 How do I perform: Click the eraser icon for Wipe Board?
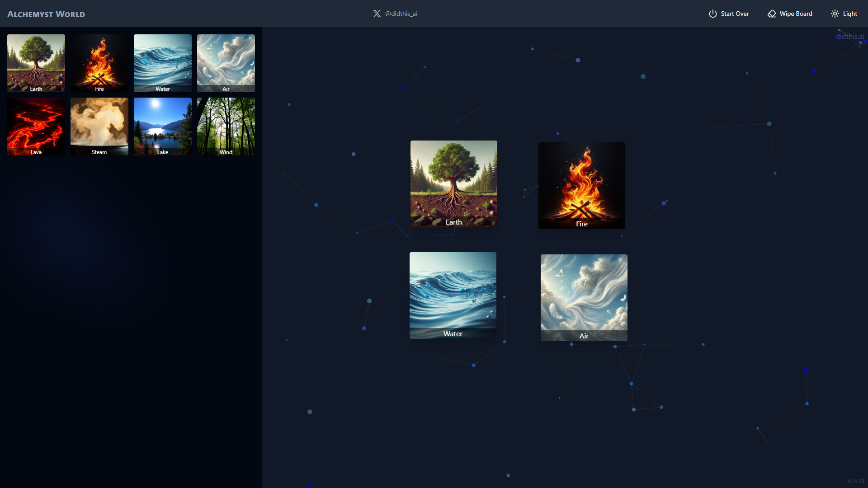pos(771,14)
